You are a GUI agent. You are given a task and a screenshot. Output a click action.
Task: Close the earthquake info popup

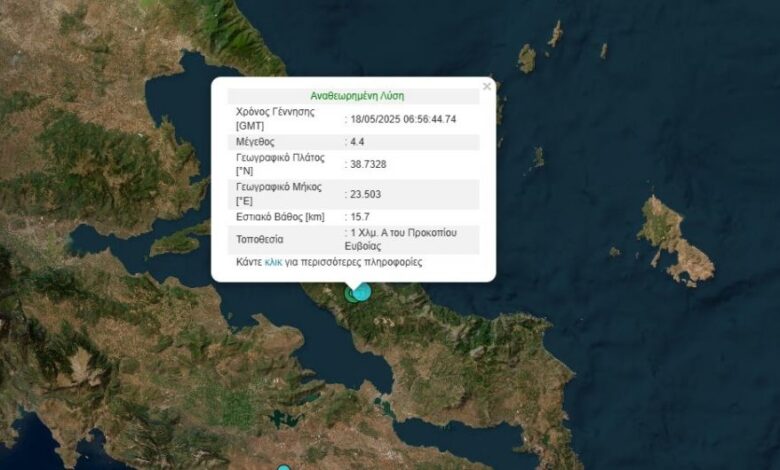coord(487,87)
